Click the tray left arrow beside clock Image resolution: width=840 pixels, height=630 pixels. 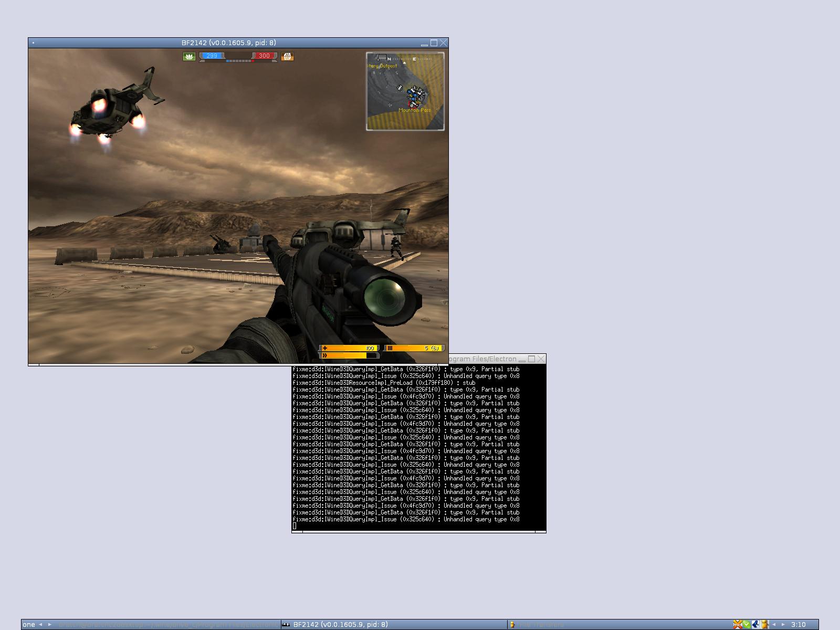click(774, 625)
